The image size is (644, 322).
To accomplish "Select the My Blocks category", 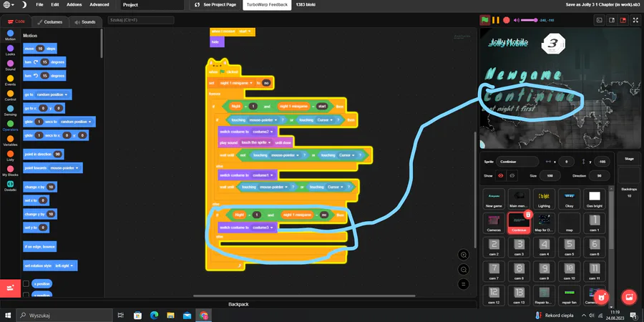I will [10, 170].
